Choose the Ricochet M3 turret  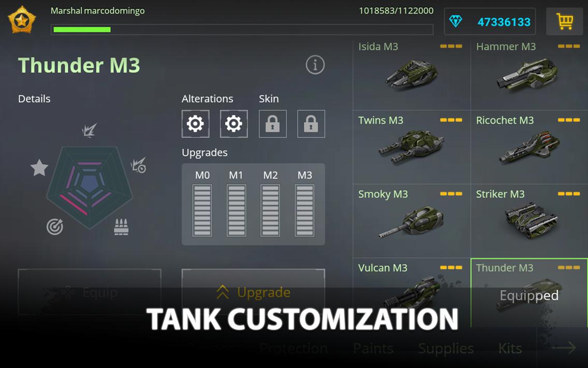point(529,147)
